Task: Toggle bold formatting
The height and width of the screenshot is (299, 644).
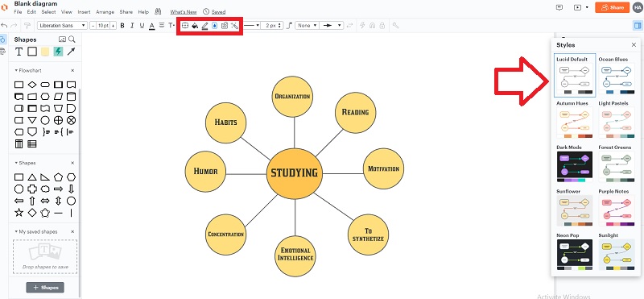Action: coord(122,26)
